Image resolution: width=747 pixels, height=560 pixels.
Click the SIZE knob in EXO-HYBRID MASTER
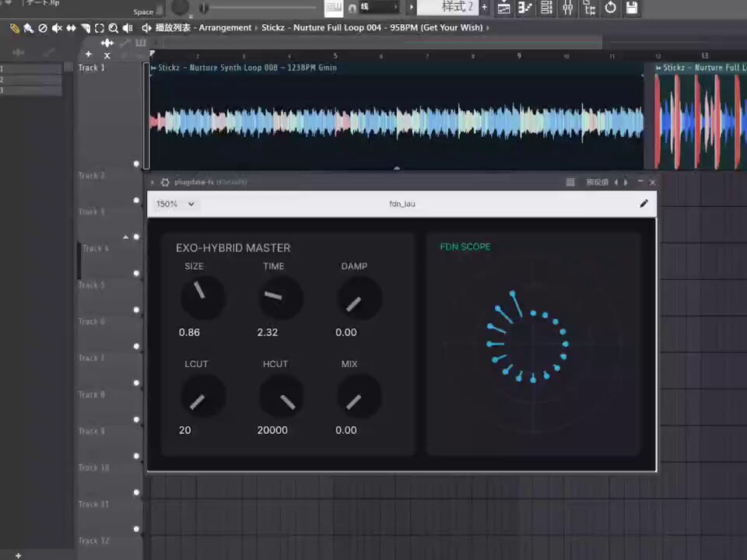(202, 296)
